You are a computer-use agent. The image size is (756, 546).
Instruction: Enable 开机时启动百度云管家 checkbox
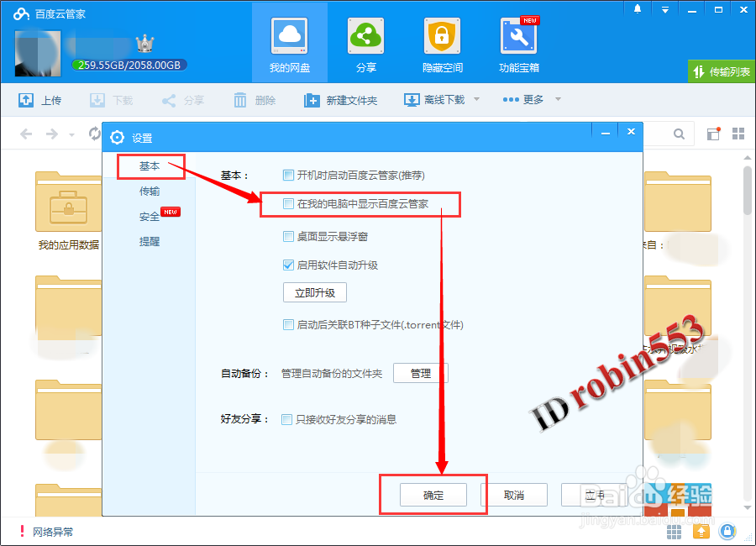pyautogui.click(x=288, y=175)
